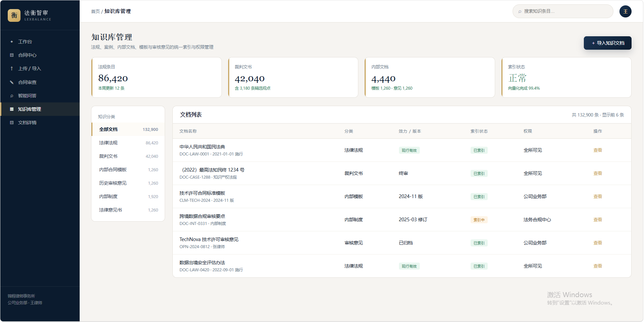Open 上传 / 导入 in the sidebar
644x322 pixels.
click(x=40, y=68)
